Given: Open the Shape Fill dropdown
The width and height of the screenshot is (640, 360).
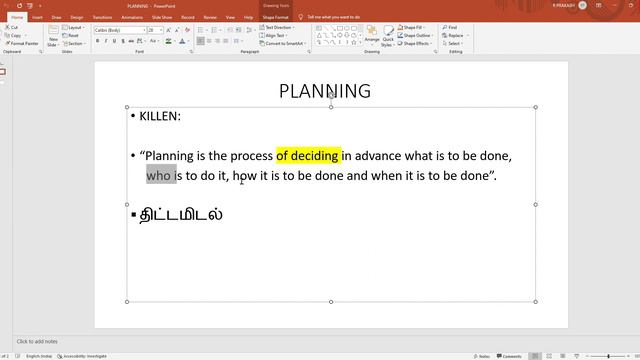Looking at the screenshot, I should tap(411, 27).
